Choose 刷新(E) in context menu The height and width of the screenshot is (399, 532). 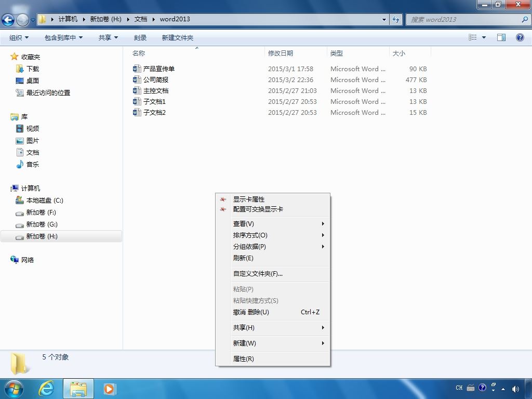pyautogui.click(x=272, y=258)
